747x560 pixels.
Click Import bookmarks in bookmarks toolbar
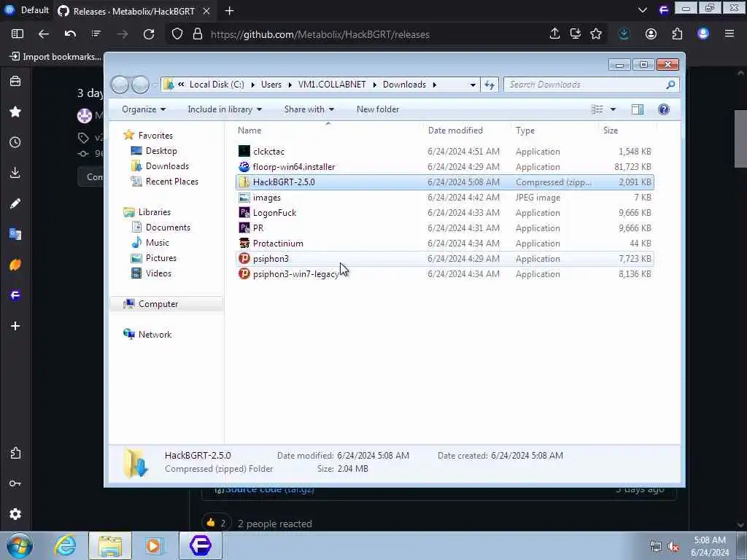[55, 57]
